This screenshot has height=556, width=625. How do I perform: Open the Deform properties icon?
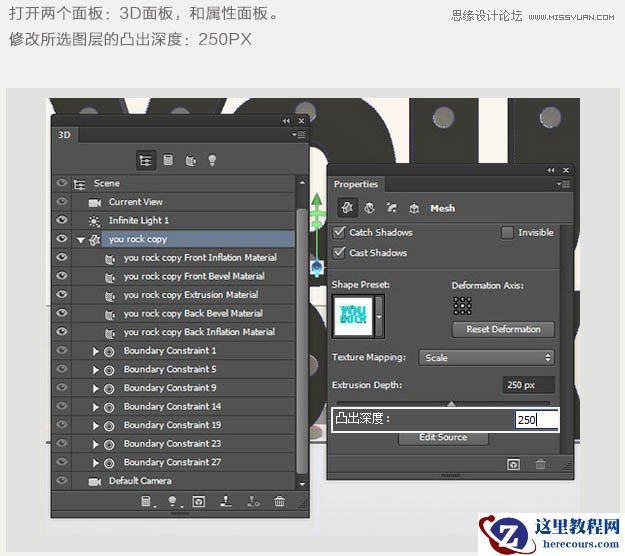click(x=369, y=208)
